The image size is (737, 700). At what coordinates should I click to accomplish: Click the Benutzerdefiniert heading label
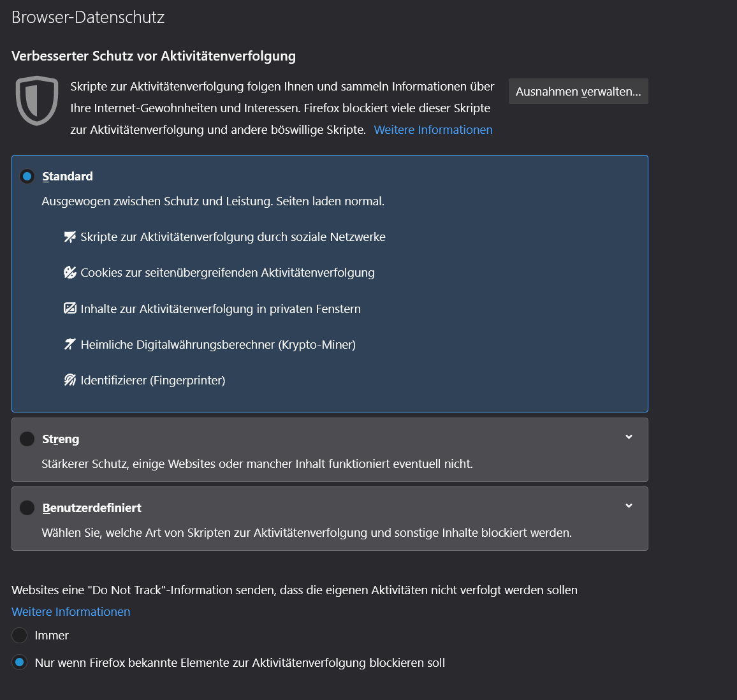(x=92, y=507)
